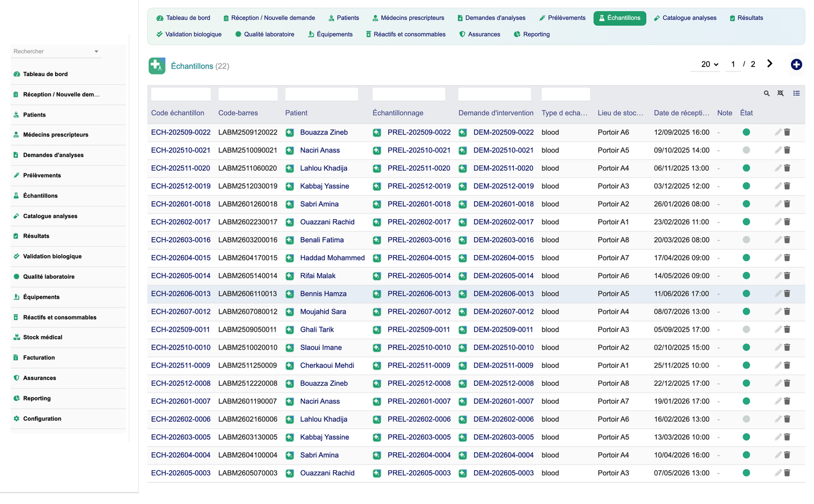Viewport: 814px width, 504px height.
Task: Click icon beside DEM-202601-0018
Action: click(462, 204)
